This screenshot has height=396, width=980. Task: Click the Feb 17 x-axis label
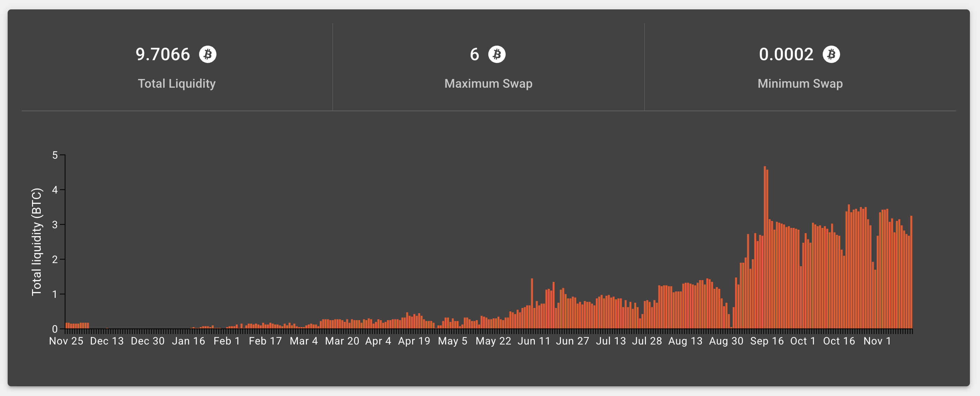coord(265,341)
